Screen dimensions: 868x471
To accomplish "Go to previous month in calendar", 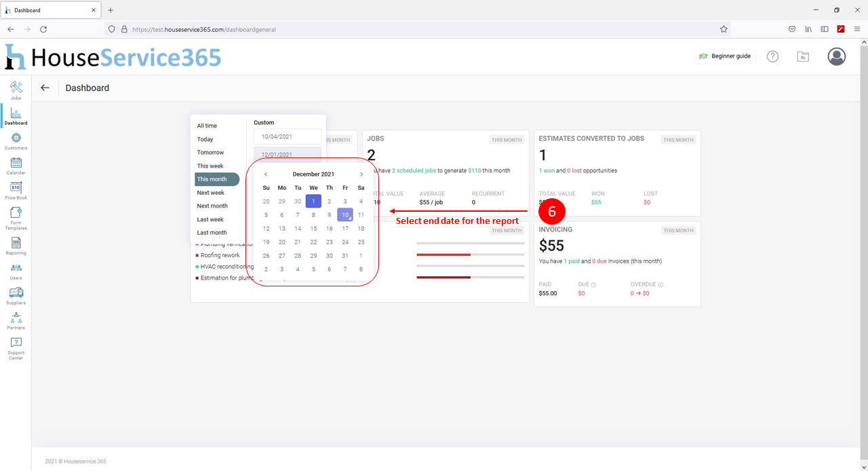I will (266, 174).
